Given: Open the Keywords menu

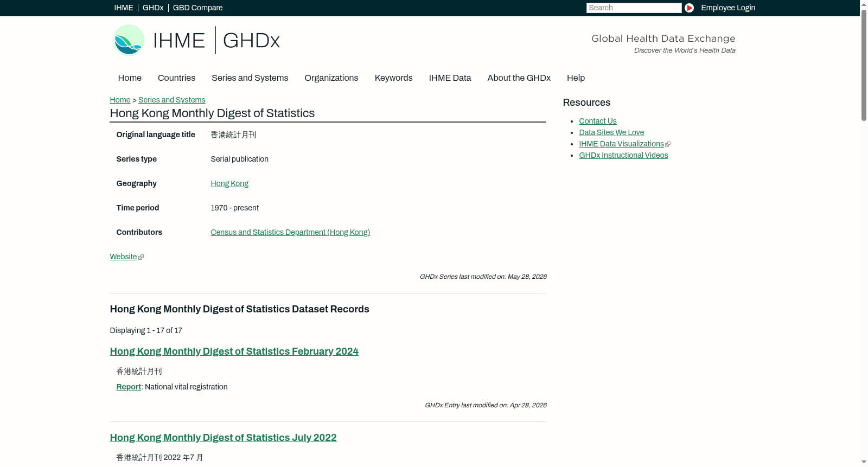Looking at the screenshot, I should 394,78.
